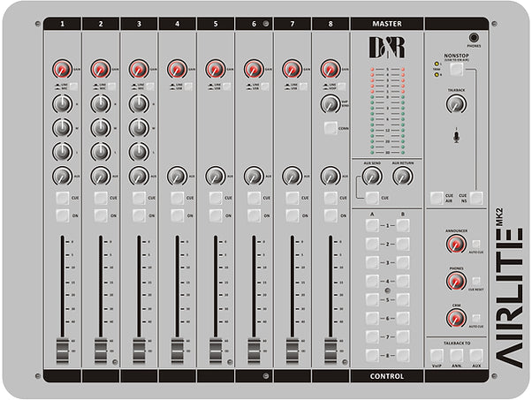Click the channel 1 red GAIN knob
The image size is (532, 400).
point(61,69)
